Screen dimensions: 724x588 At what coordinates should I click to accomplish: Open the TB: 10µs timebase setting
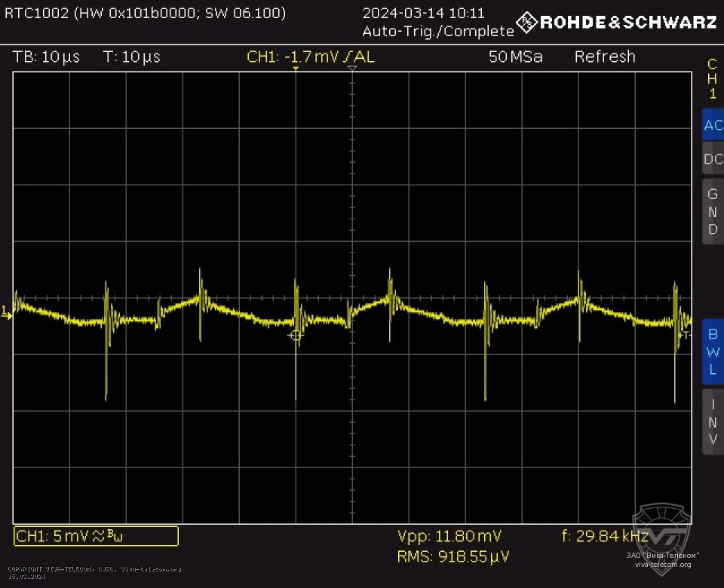[46, 57]
